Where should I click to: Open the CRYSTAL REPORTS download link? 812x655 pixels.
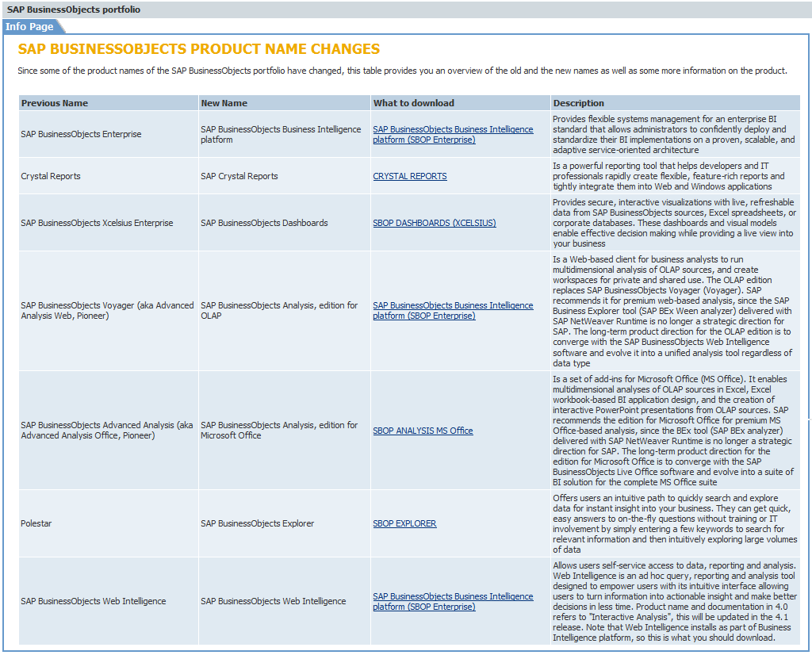409,176
